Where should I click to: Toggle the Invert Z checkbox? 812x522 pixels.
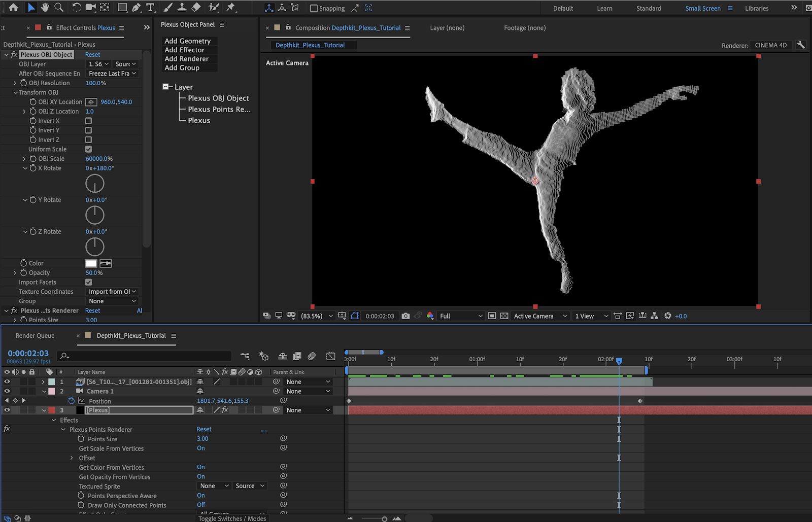pyautogui.click(x=88, y=140)
